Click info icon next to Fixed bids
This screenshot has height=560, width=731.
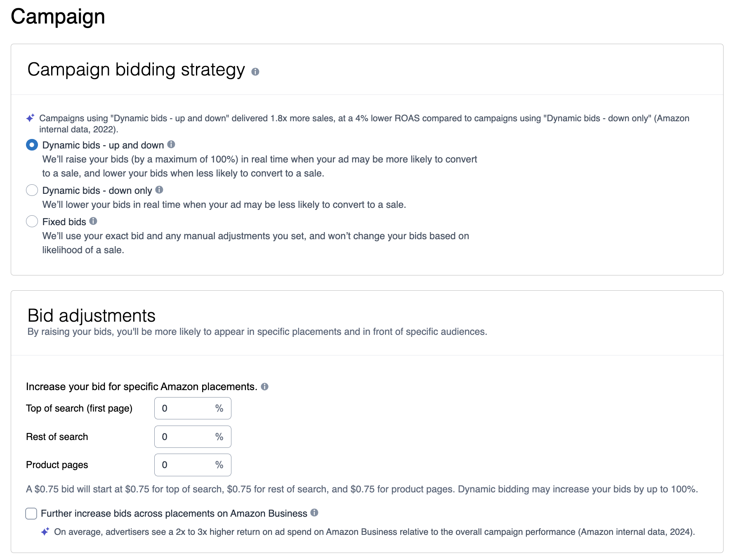tap(93, 221)
